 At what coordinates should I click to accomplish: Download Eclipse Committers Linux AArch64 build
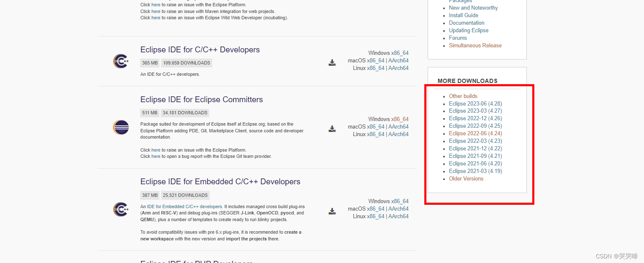pyautogui.click(x=398, y=134)
